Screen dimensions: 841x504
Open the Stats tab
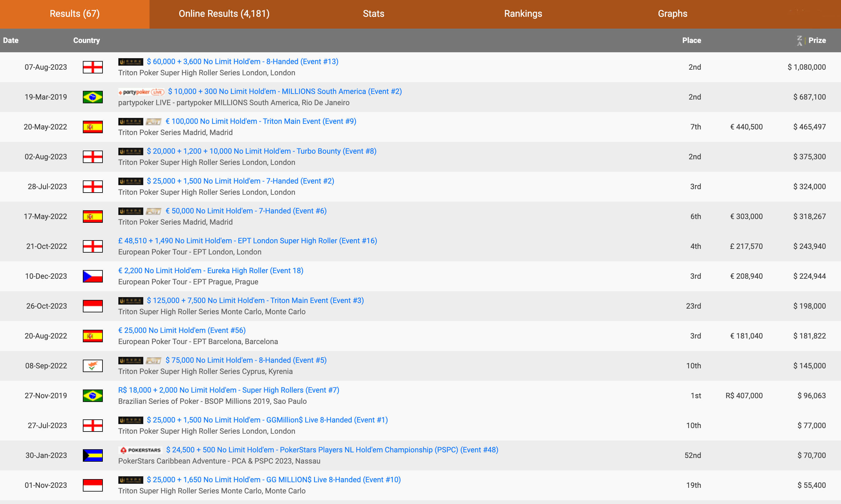[373, 14]
